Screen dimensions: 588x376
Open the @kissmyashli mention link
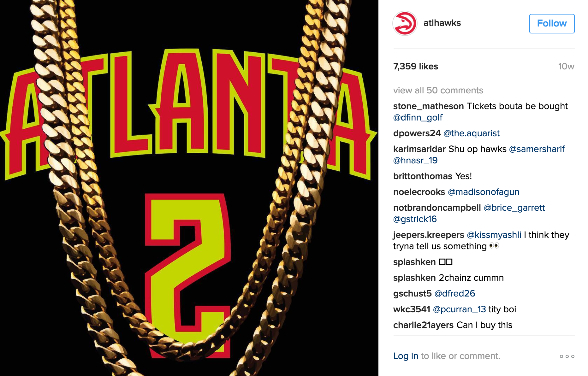(x=494, y=235)
